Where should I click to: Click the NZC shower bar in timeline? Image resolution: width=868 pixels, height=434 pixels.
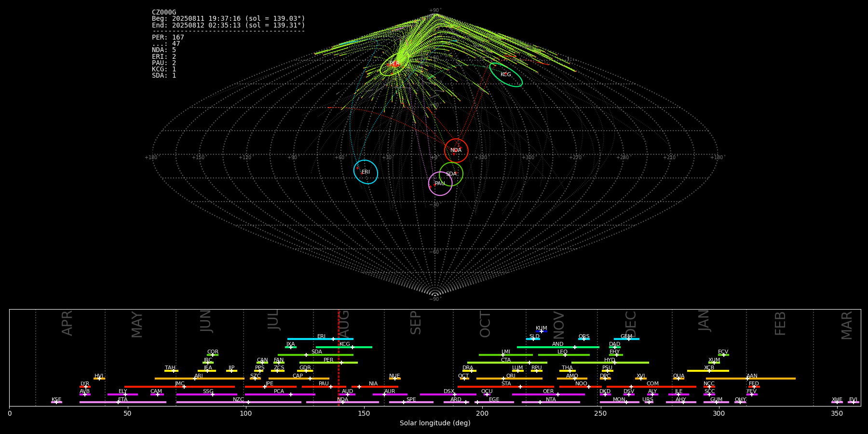[239, 402]
